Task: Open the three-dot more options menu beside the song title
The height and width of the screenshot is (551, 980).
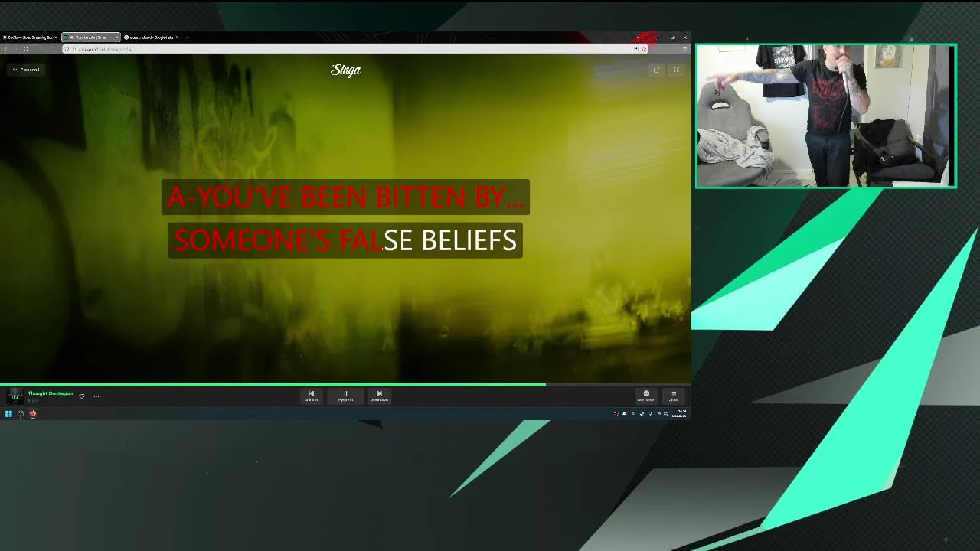Action: (x=96, y=396)
